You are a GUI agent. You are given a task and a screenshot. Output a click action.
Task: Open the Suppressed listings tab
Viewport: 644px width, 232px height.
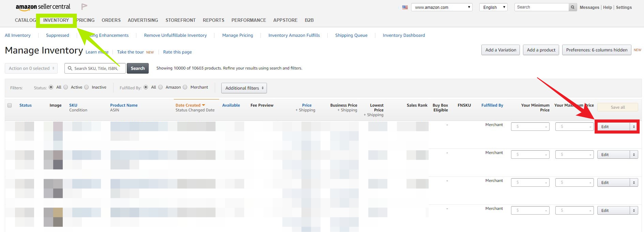58,35
